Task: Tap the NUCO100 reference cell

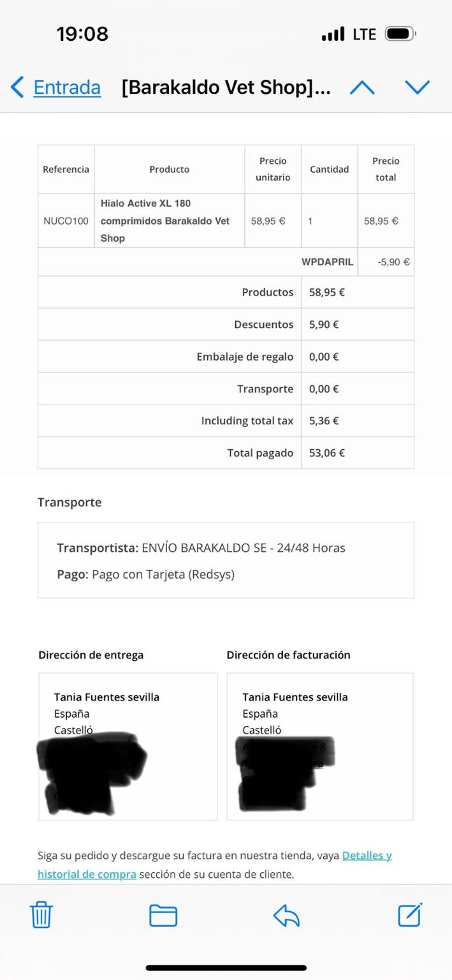Action: [66, 221]
